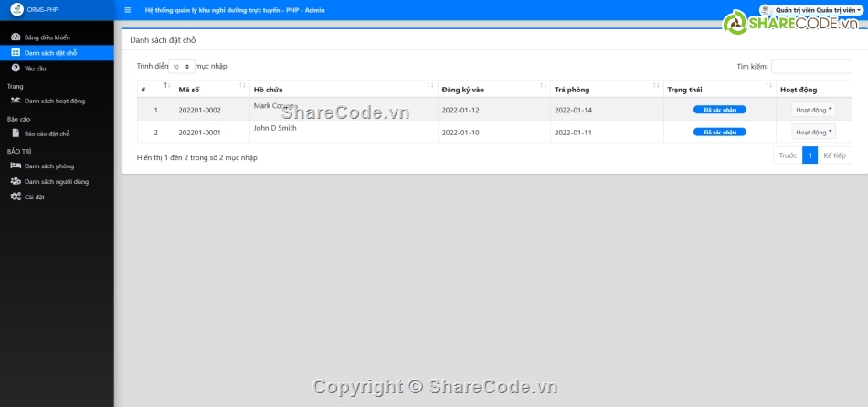Image resolution: width=868 pixels, height=407 pixels.
Task: Sort table by Mã số column
Action: point(211,90)
